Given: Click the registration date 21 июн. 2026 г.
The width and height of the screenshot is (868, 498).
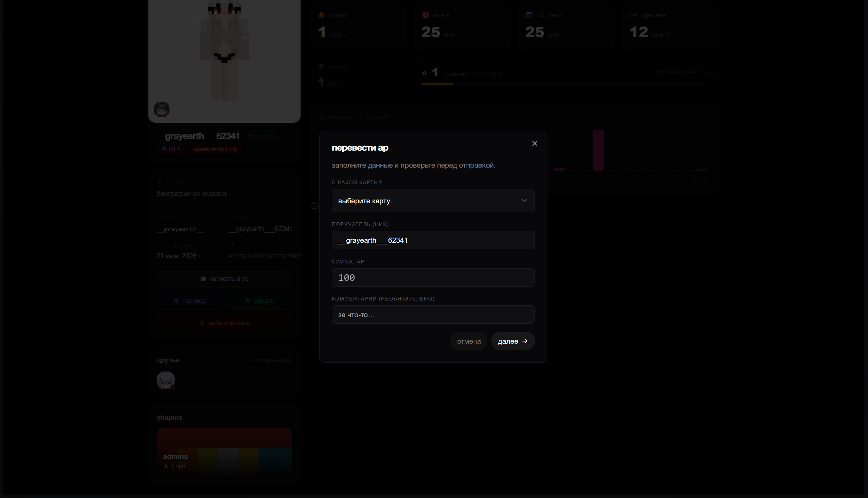Looking at the screenshot, I should (x=179, y=256).
